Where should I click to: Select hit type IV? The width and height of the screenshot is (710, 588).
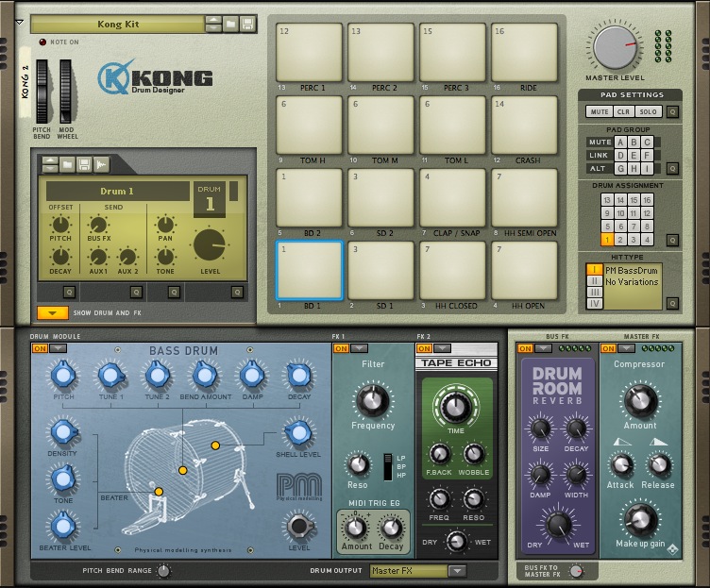(x=594, y=303)
